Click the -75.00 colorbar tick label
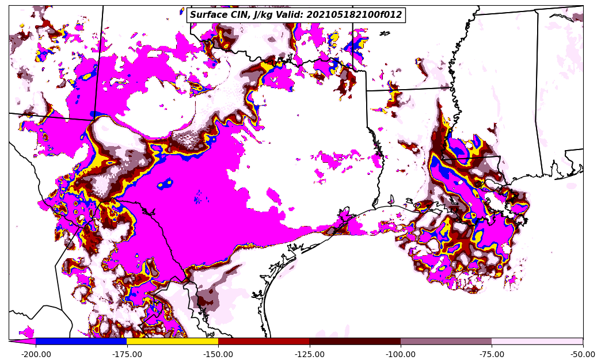The width and height of the screenshot is (601, 364). pos(492,354)
